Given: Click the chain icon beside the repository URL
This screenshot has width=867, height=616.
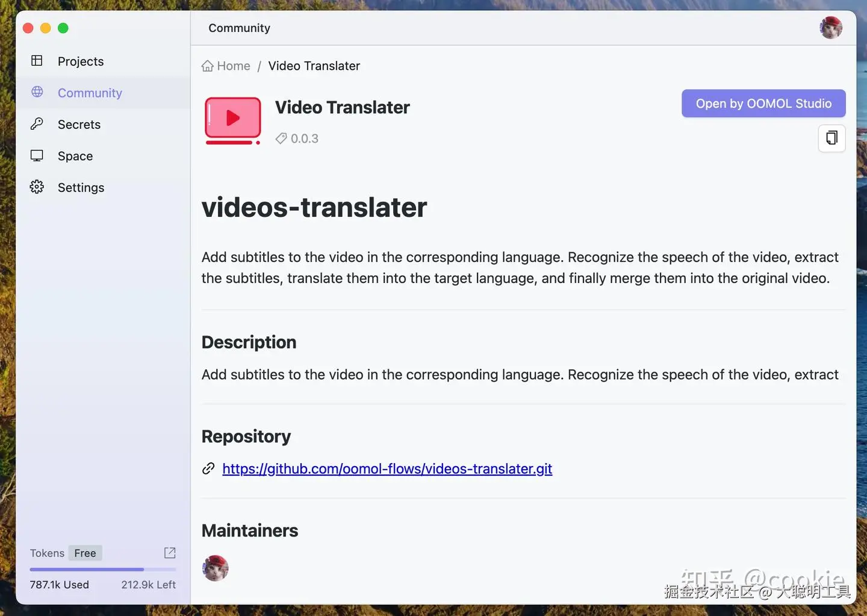Looking at the screenshot, I should tap(208, 468).
